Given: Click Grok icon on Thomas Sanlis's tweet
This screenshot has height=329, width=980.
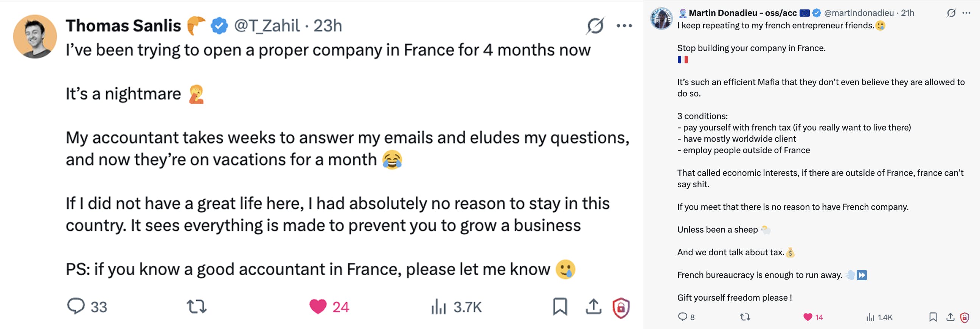Looking at the screenshot, I should click(x=595, y=26).
